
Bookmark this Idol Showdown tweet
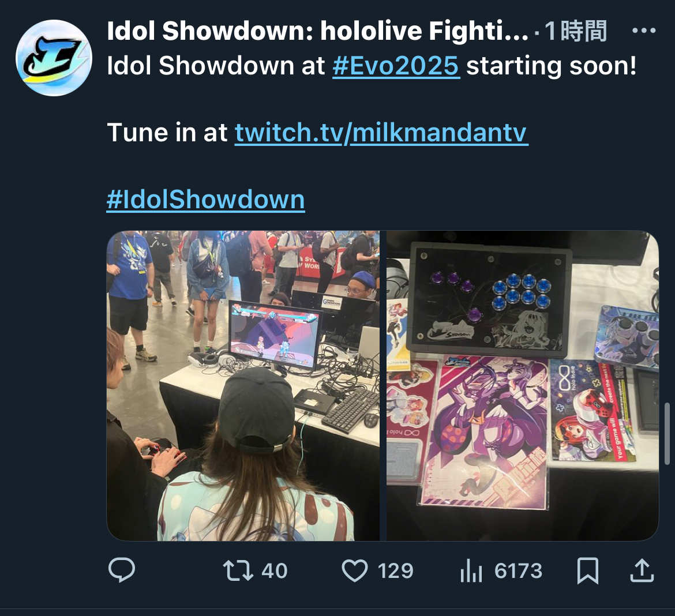point(588,571)
